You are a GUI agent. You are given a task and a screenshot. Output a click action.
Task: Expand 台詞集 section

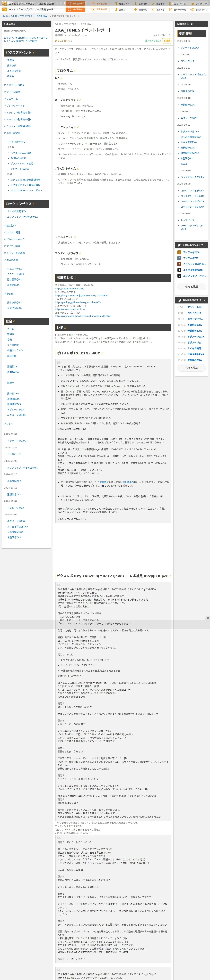point(8,294)
